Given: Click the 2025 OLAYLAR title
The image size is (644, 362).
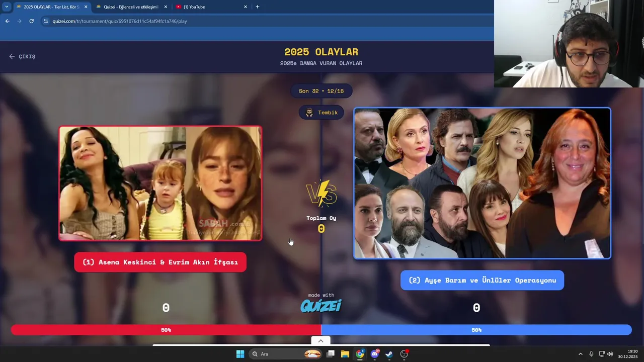Looking at the screenshot, I should coord(321,52).
